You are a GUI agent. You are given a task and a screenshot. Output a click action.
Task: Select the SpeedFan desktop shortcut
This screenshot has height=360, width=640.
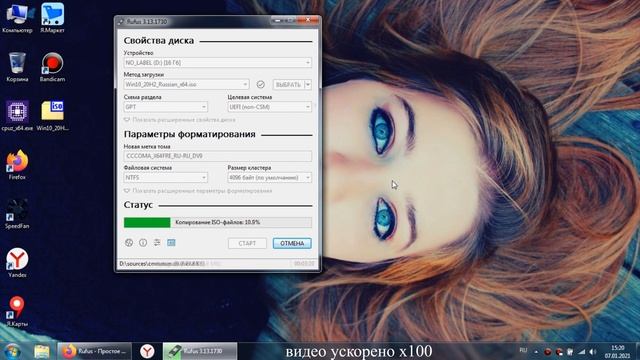(x=17, y=214)
